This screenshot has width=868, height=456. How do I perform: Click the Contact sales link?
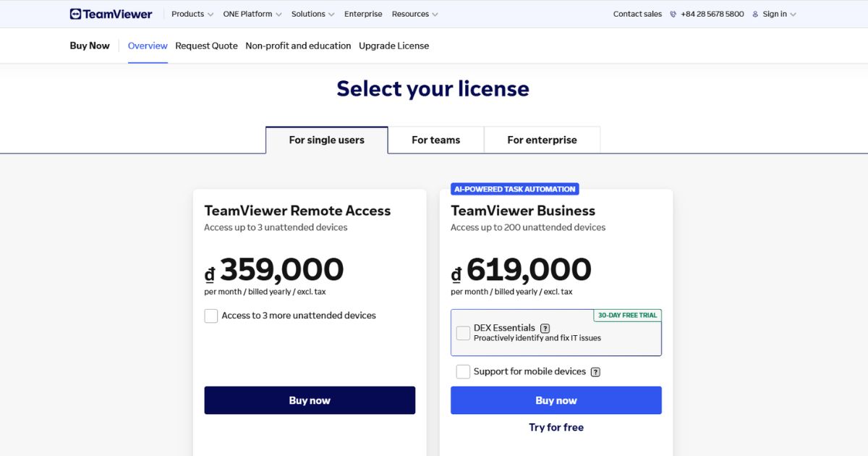click(637, 14)
